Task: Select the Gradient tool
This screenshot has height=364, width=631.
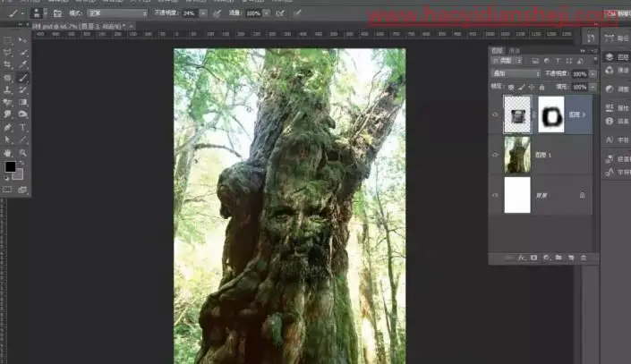Action: click(23, 103)
